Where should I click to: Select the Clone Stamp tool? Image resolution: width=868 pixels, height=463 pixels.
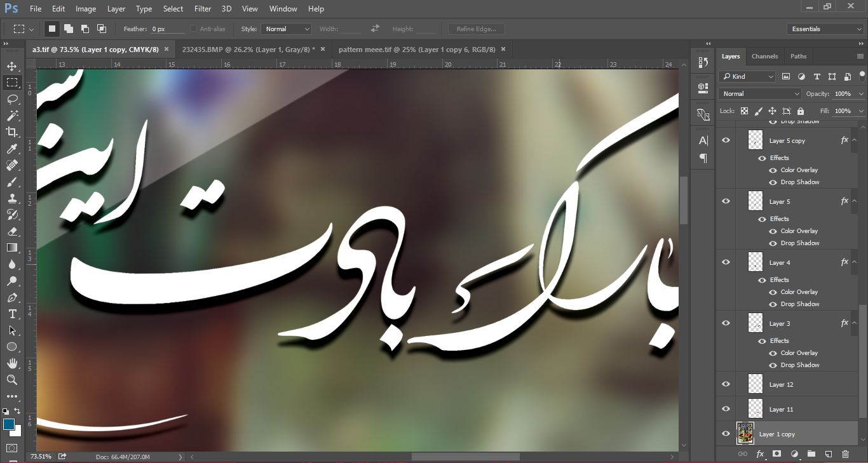click(x=11, y=198)
